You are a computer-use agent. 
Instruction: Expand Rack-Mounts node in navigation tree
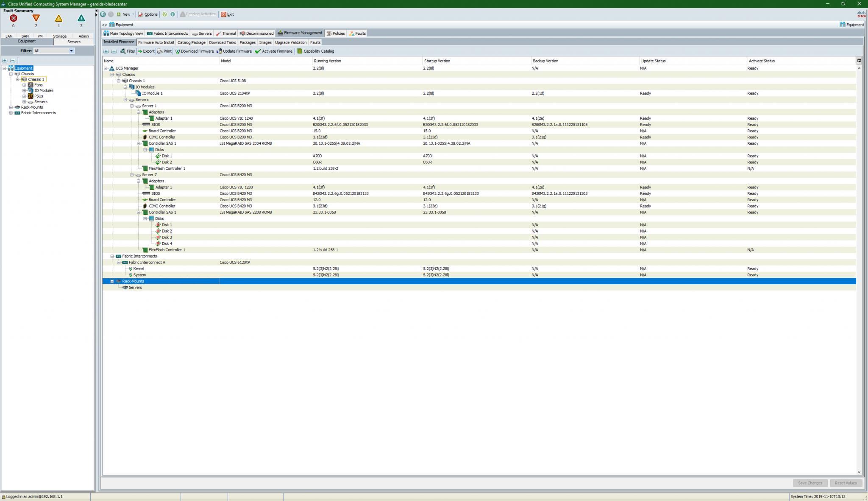pyautogui.click(x=11, y=107)
